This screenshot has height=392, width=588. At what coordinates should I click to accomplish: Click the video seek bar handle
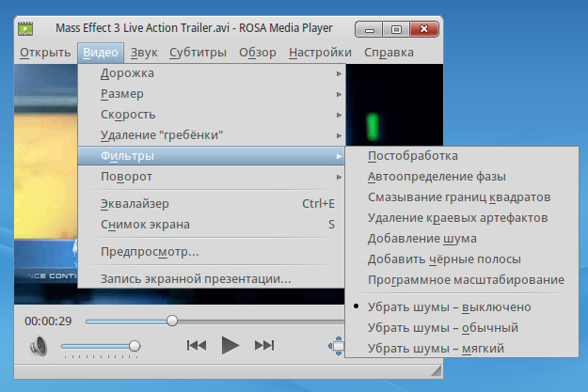pos(171,321)
